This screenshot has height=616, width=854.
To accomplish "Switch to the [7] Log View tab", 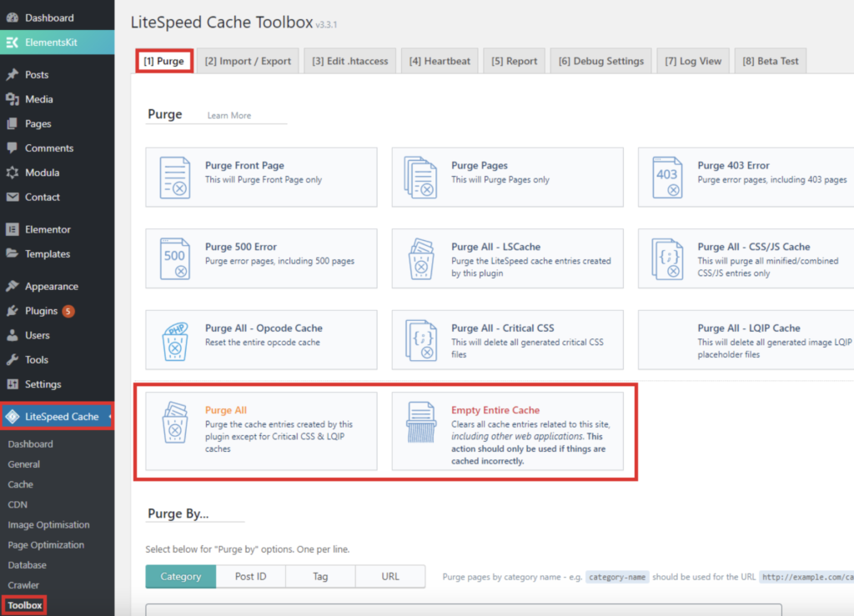I will pos(693,61).
